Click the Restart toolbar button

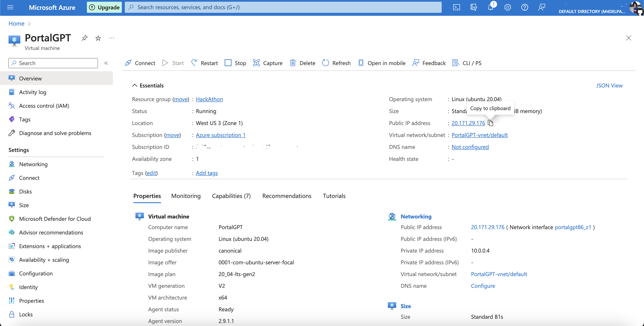click(204, 63)
